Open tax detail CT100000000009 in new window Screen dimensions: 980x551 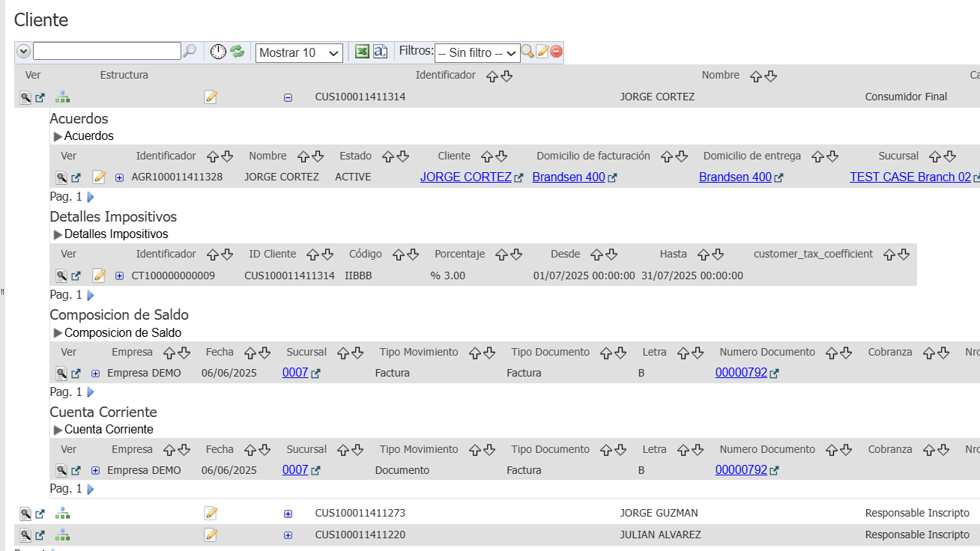coord(76,275)
